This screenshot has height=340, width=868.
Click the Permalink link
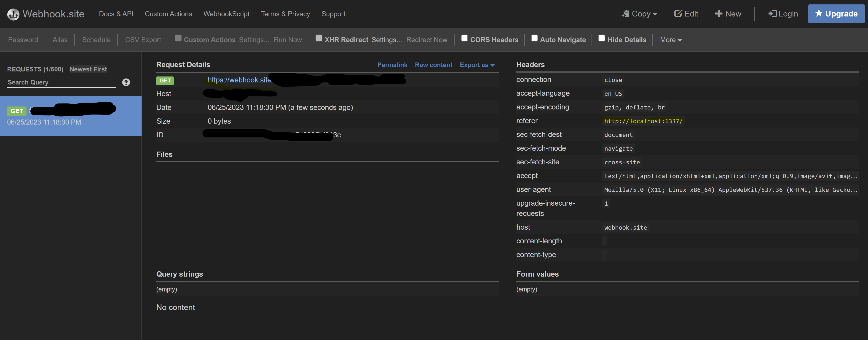click(x=392, y=65)
